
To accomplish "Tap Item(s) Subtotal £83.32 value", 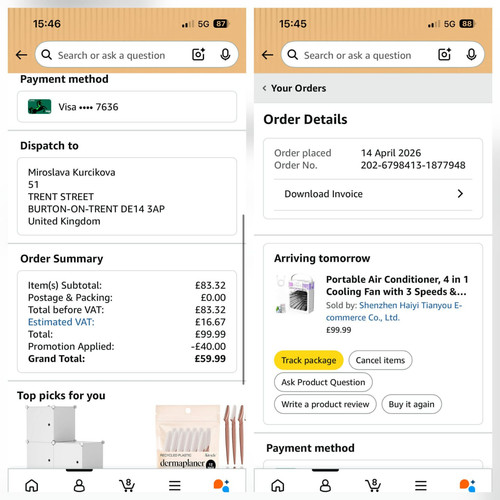I will 210,285.
